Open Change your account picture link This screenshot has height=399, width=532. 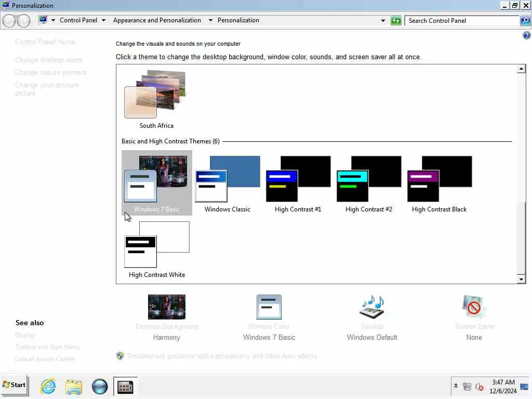pyautogui.click(x=47, y=89)
